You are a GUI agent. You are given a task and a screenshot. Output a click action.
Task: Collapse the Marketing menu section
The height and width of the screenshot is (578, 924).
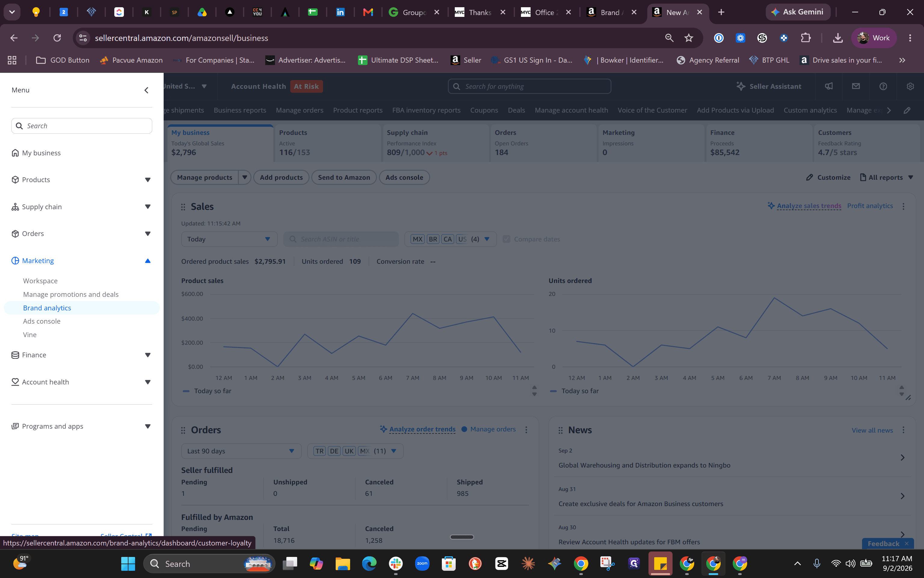pyautogui.click(x=148, y=261)
